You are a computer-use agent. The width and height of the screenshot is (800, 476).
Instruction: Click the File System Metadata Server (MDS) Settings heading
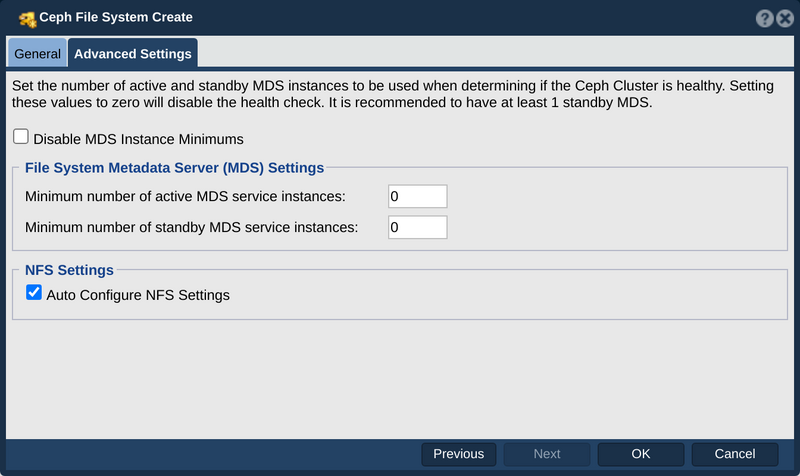[174, 168]
